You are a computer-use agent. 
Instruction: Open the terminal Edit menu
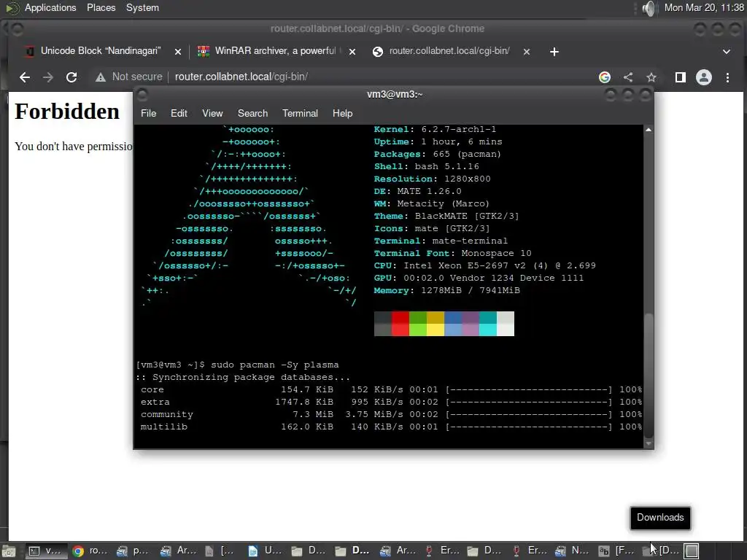179,113
